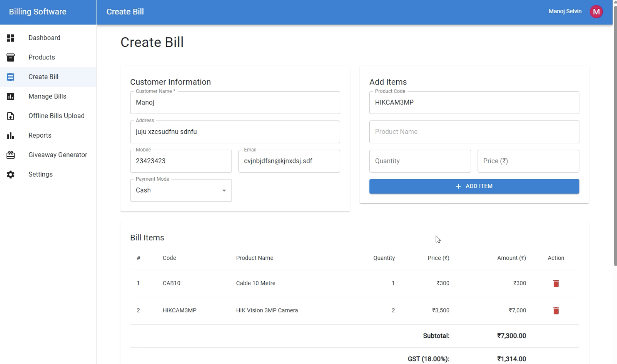The image size is (617, 364).
Task: Select the Dashboard icon in sidebar
Action: pos(11,38)
